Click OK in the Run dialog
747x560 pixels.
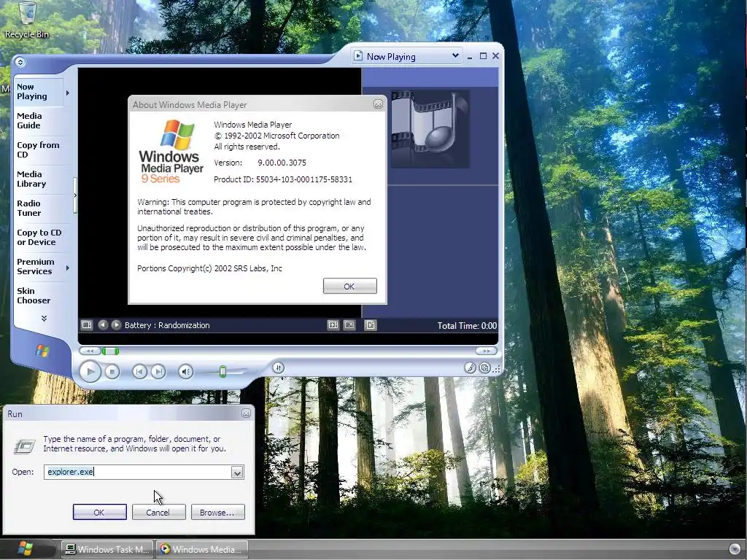coord(99,513)
